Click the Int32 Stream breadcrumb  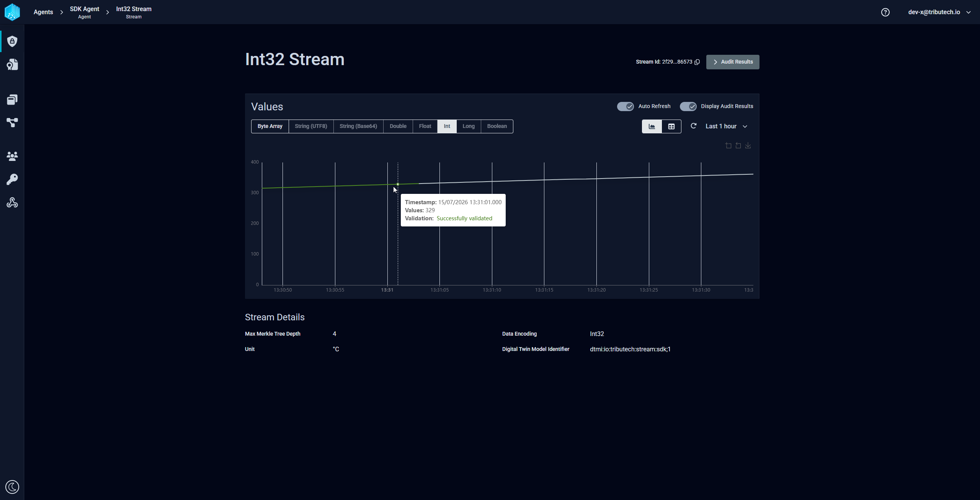(134, 12)
